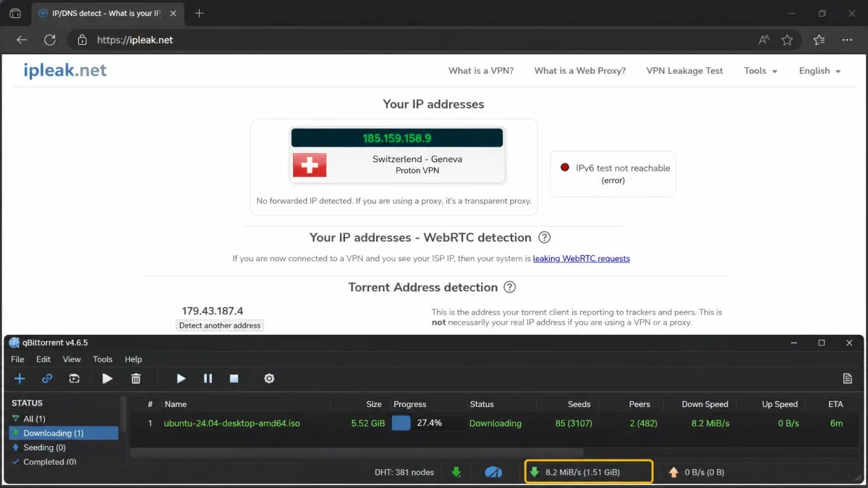Viewport: 868px width, 488px height.
Task: Click the green connection status arrow icon
Action: 456,472
